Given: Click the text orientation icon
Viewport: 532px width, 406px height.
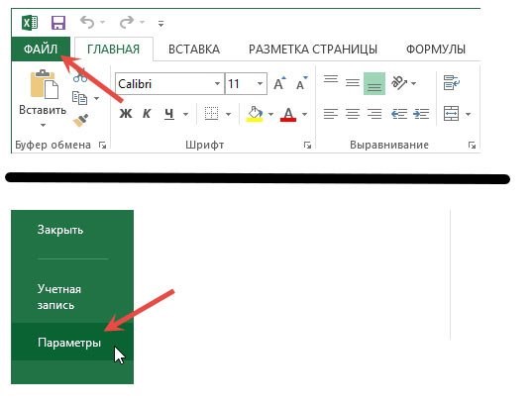Looking at the screenshot, I should pos(398,82).
